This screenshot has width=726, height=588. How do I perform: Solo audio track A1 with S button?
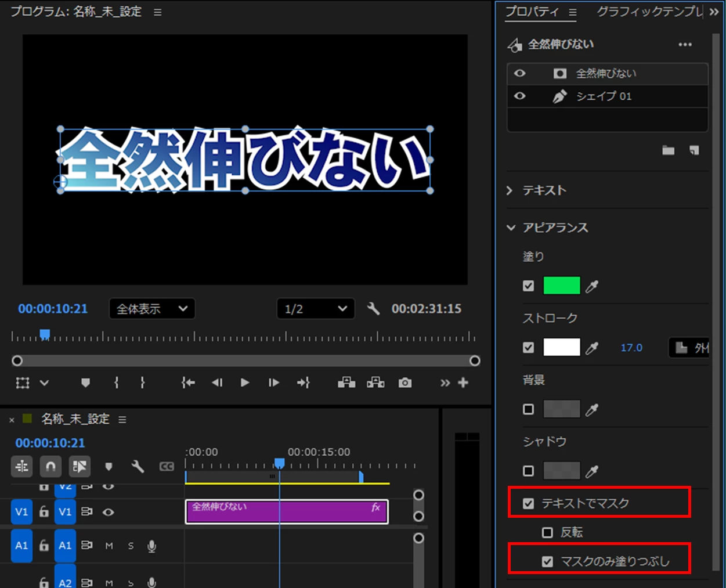point(131,546)
